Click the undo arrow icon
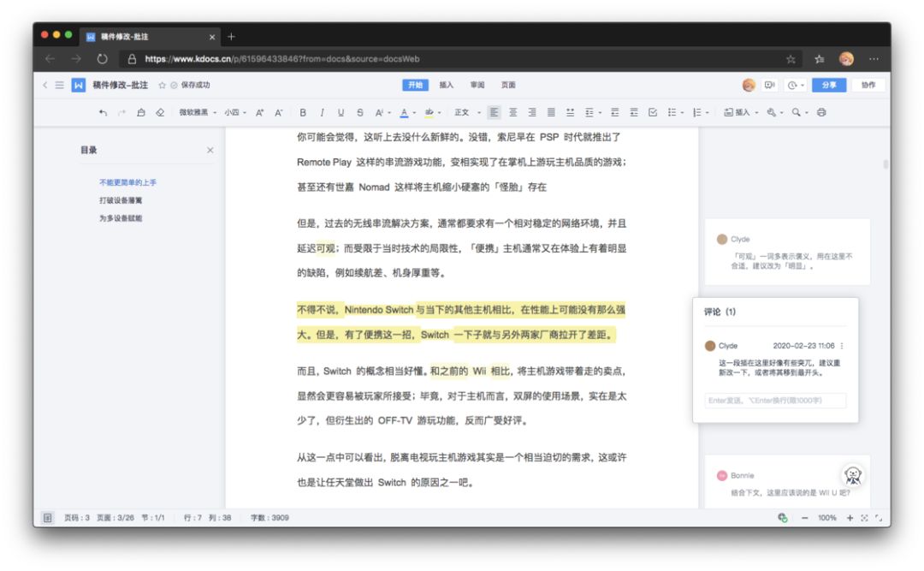This screenshot has height=571, width=924. point(104,112)
